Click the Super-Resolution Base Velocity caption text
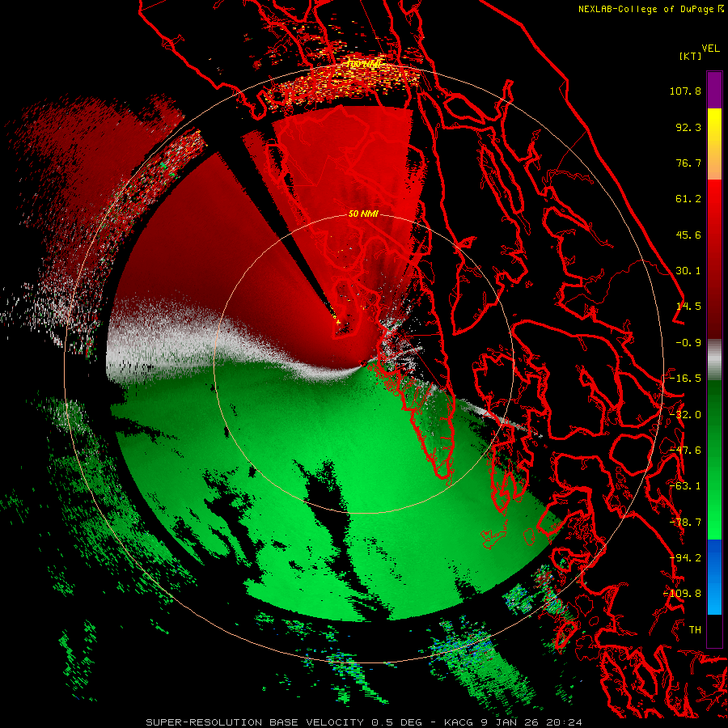This screenshot has width=728, height=728. click(x=364, y=722)
